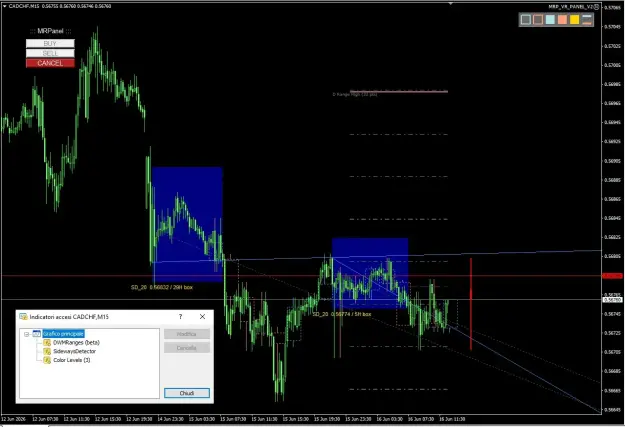
Task: Pick the yellow color swatch
Action: (574, 19)
